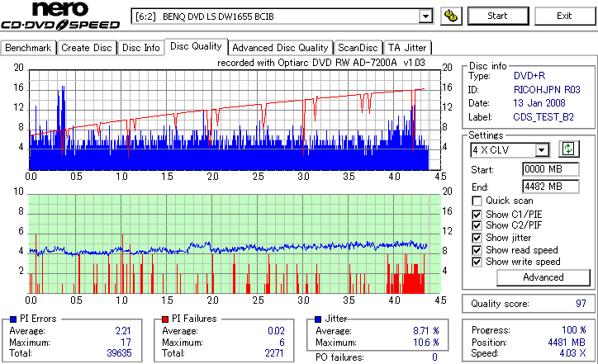
Task: Toggle Show read speed checkbox
Action: (x=477, y=250)
